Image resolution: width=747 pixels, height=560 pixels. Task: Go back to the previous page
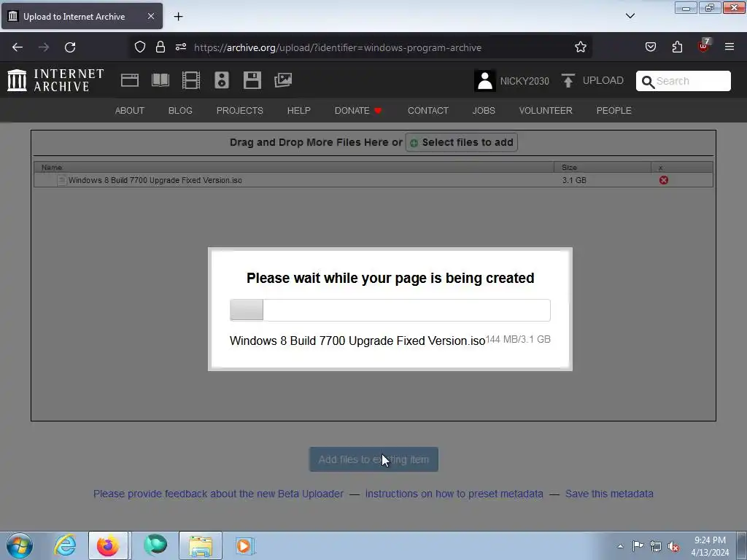(18, 47)
